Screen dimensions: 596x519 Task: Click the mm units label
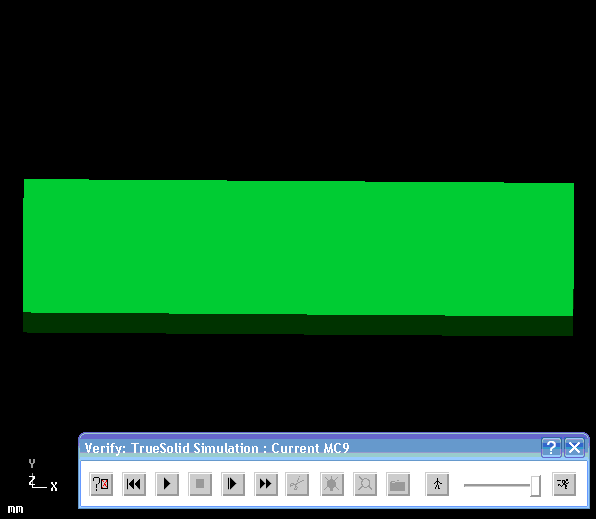point(15,509)
